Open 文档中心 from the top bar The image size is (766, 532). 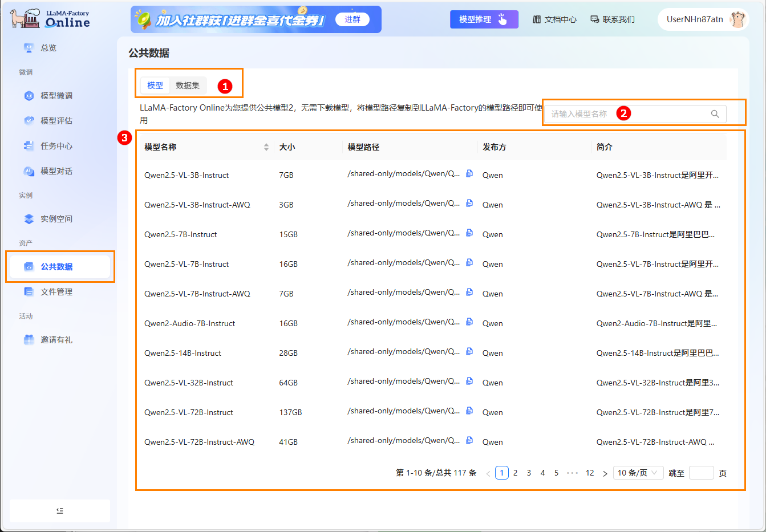[555, 18]
